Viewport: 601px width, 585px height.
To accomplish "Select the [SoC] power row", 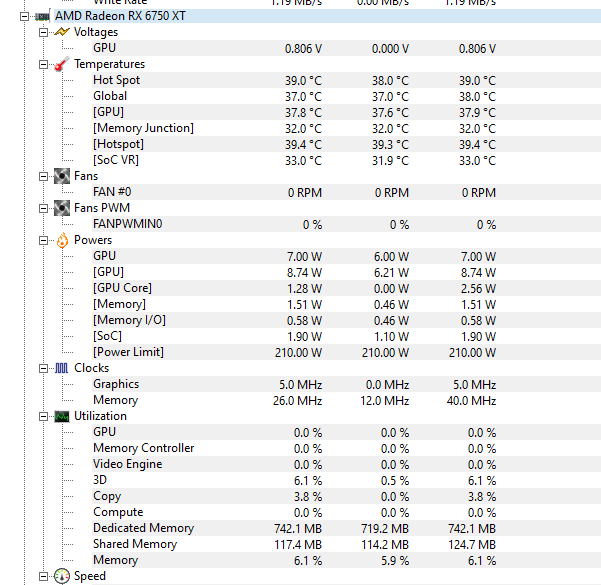I will 346,336.
